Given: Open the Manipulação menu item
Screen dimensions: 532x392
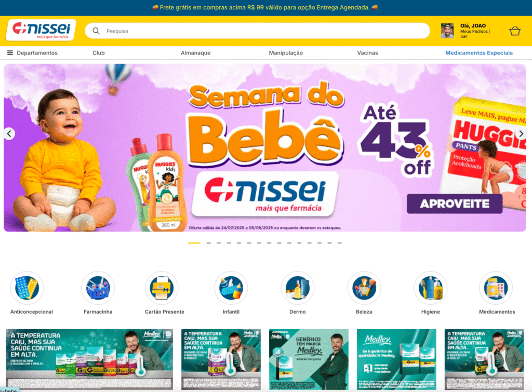Looking at the screenshot, I should tap(286, 52).
